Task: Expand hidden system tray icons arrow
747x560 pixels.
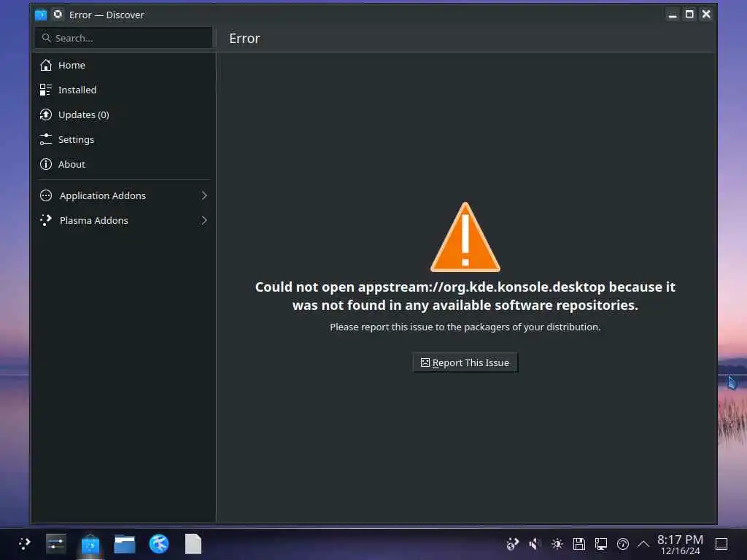Action: [x=643, y=544]
